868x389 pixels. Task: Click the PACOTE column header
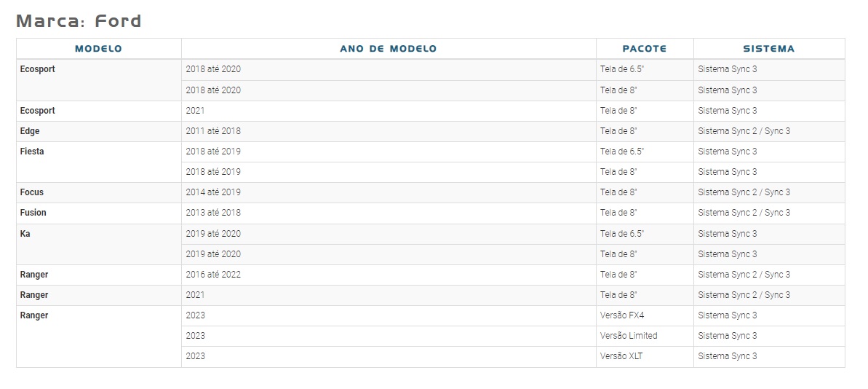click(x=645, y=49)
